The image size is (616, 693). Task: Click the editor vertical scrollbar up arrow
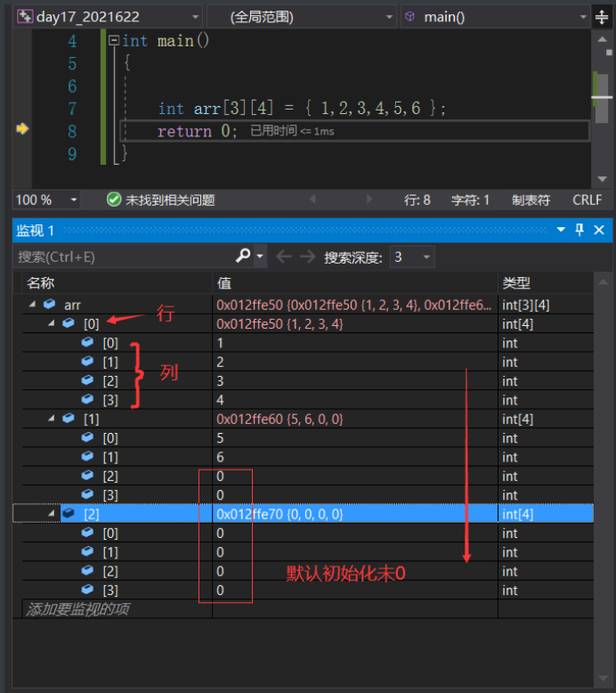point(602,39)
